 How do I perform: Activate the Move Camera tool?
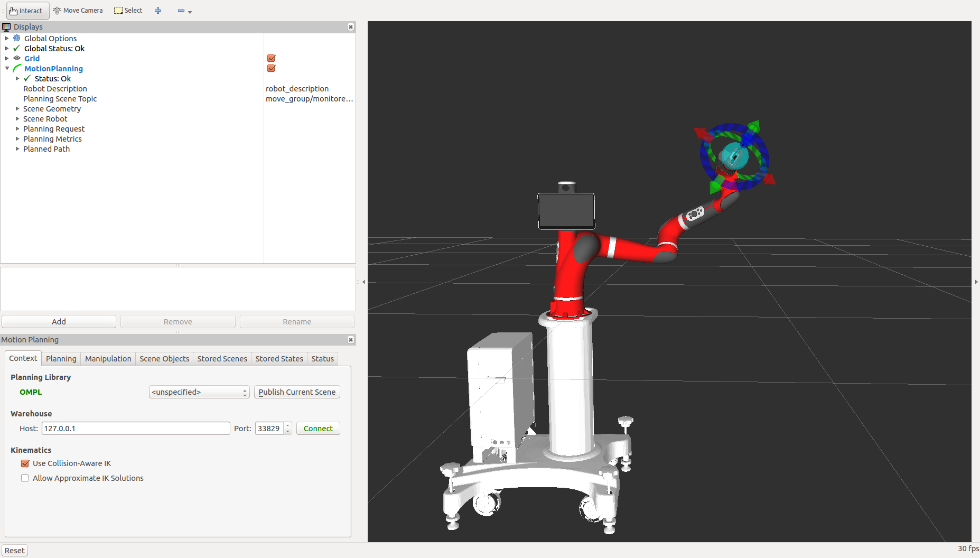tap(78, 11)
